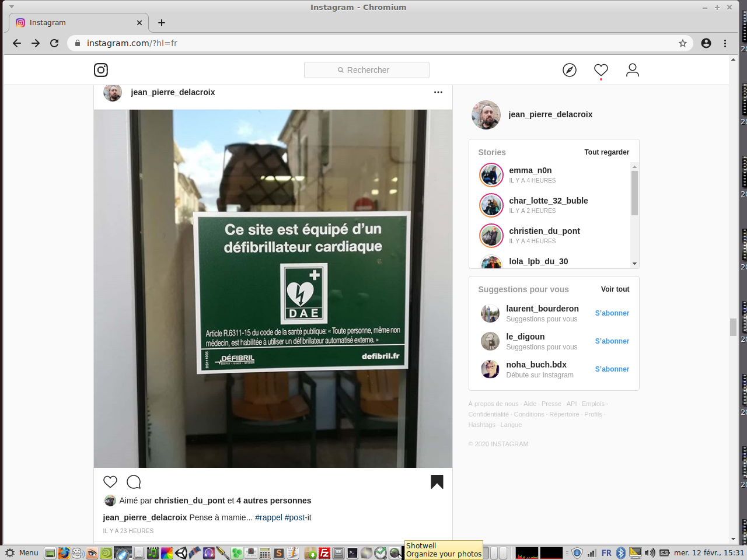The width and height of the screenshot is (747, 560).
Task: Open the profile person icon in header
Action: pos(633,70)
